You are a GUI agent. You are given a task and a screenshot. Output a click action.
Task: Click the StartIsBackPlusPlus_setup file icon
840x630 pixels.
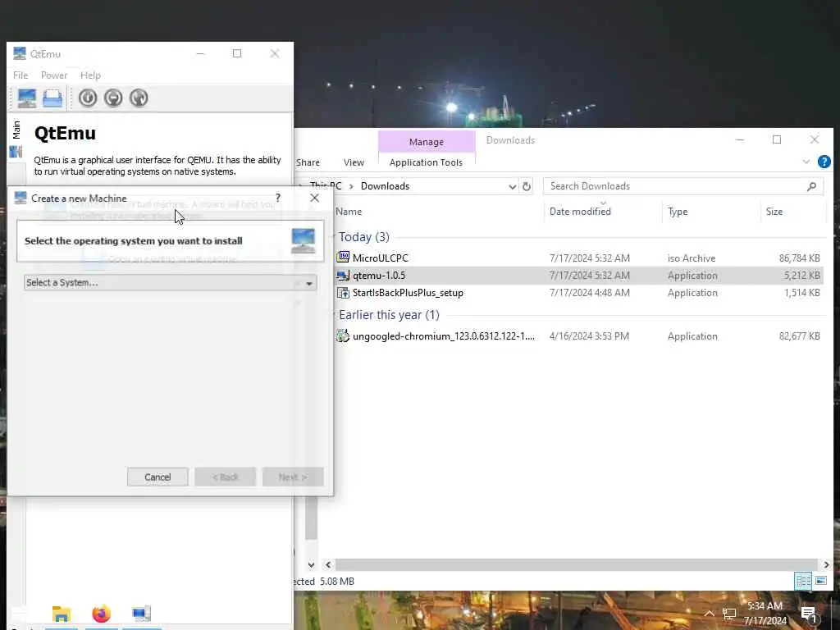click(343, 293)
